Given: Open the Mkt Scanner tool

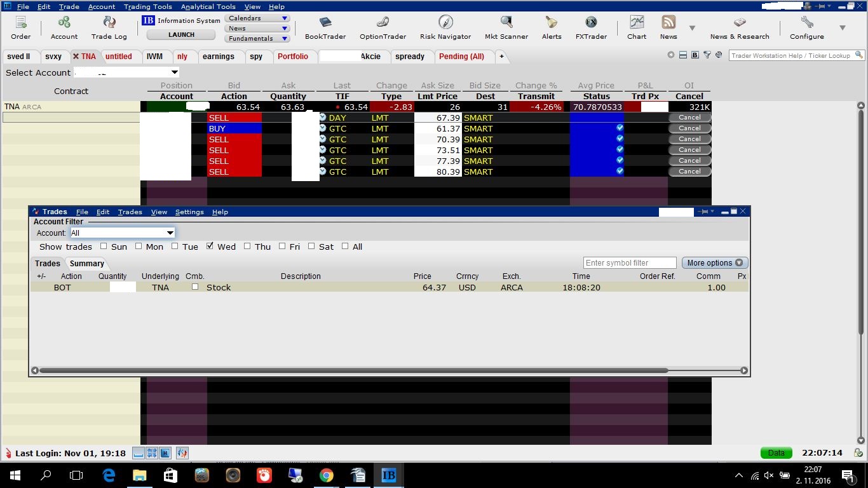Looking at the screenshot, I should point(506,27).
